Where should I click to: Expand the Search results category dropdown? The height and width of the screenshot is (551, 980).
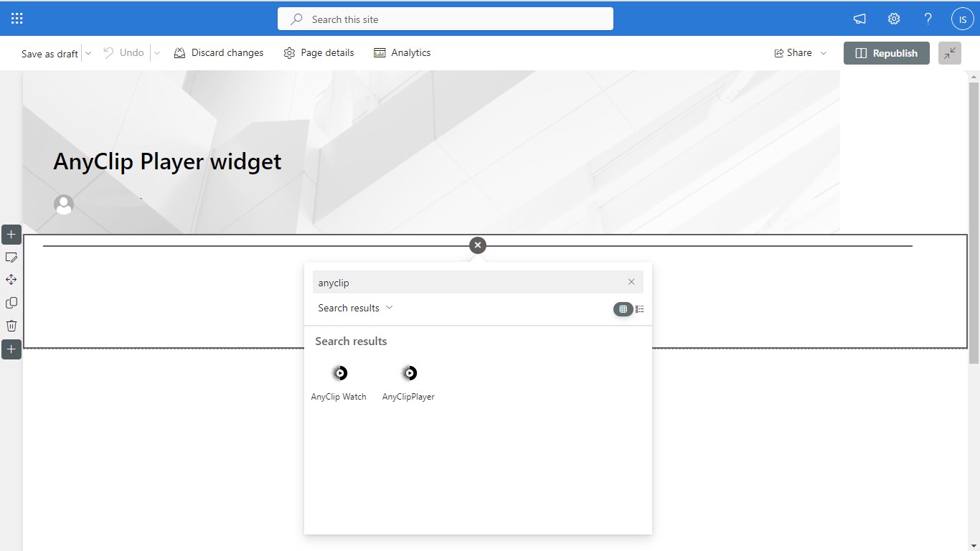[356, 308]
